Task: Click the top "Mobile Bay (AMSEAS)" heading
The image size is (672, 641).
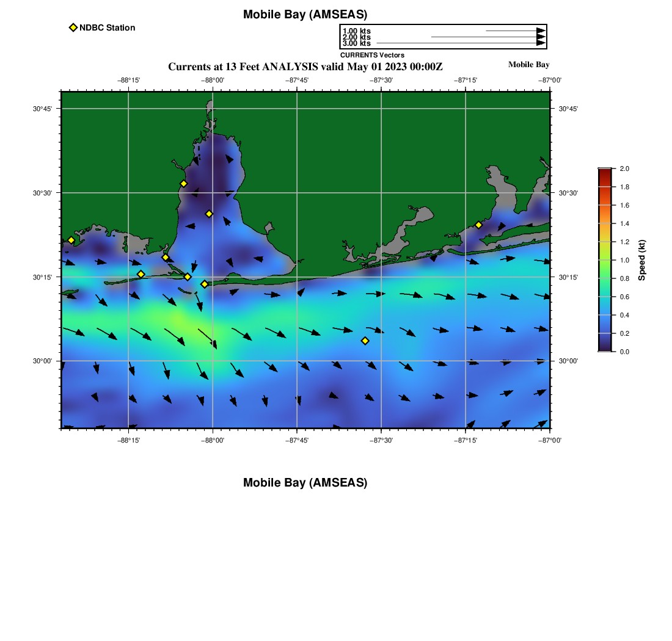Action: coord(305,15)
